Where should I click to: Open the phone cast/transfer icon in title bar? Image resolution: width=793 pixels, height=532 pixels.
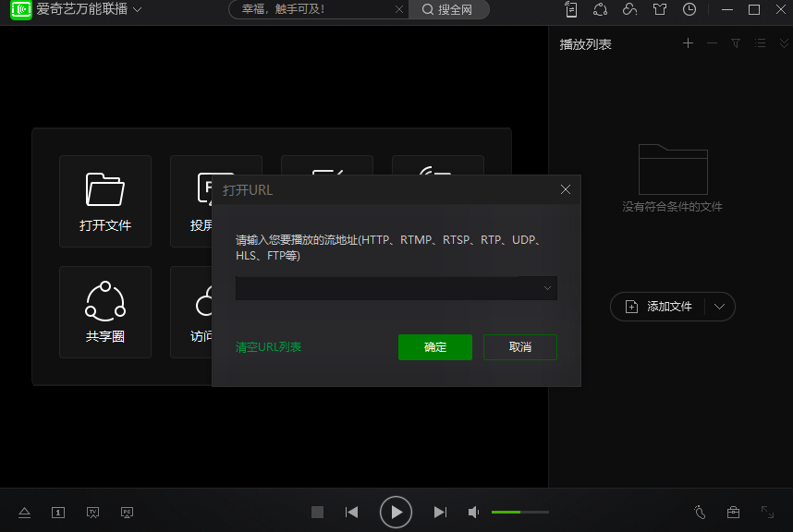[x=571, y=9]
